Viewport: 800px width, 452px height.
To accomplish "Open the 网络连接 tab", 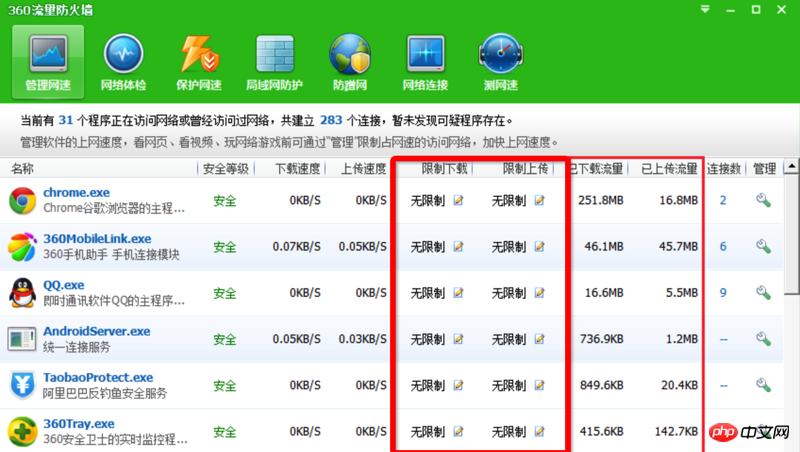I will pyautogui.click(x=426, y=62).
